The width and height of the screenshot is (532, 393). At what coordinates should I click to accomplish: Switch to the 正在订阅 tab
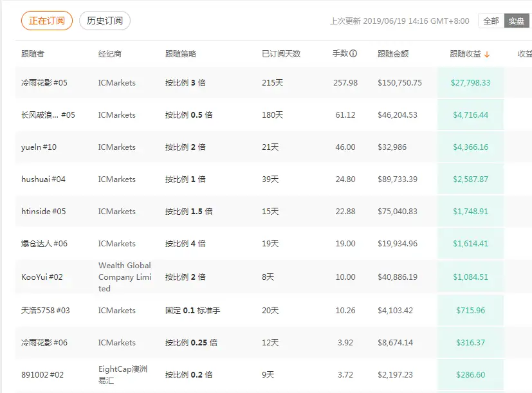click(47, 21)
